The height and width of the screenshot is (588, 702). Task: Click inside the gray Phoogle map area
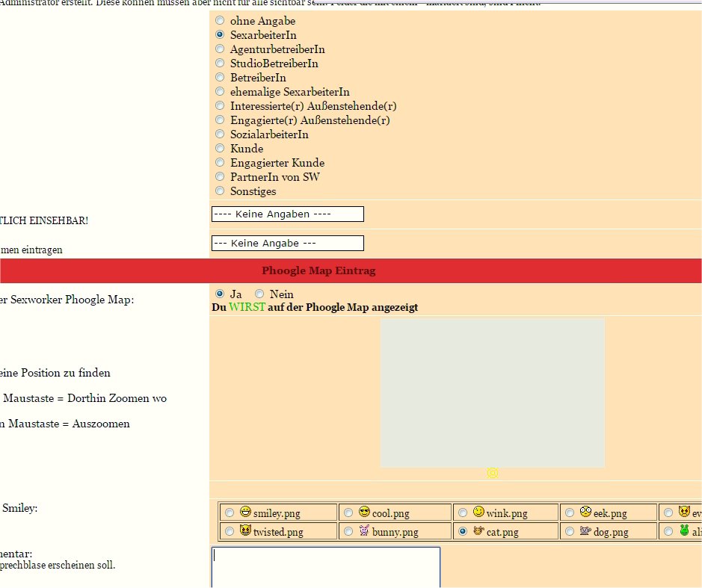click(x=492, y=393)
